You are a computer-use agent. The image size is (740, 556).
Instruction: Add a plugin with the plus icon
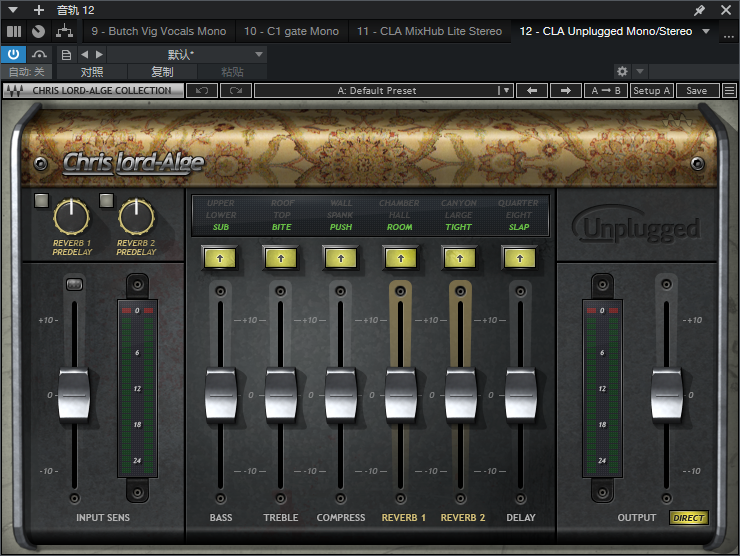coord(39,10)
